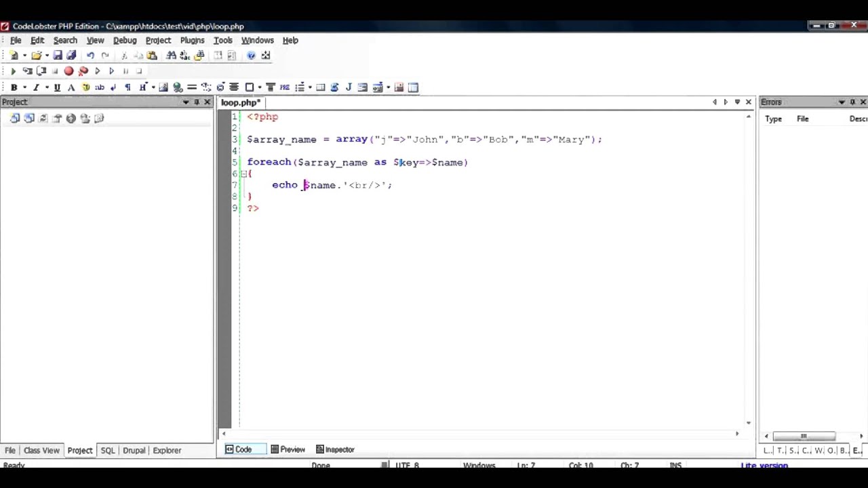Switch to the Class View tab
Image resolution: width=868 pixels, height=488 pixels.
(41, 450)
